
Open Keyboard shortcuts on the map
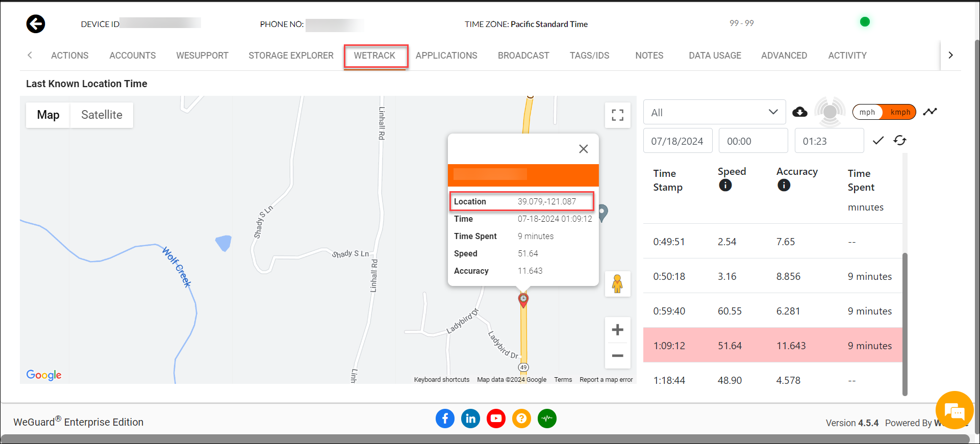tap(442, 380)
